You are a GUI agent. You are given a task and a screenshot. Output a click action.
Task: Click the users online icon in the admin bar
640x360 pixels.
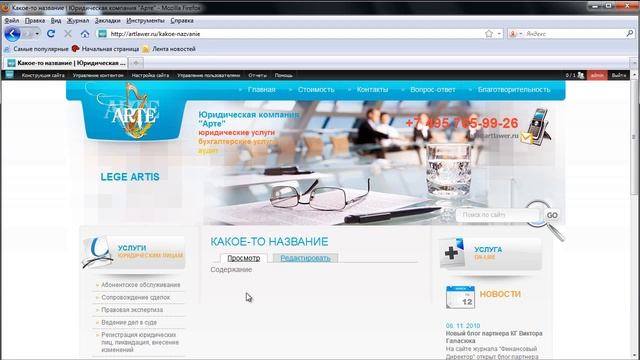581,75
